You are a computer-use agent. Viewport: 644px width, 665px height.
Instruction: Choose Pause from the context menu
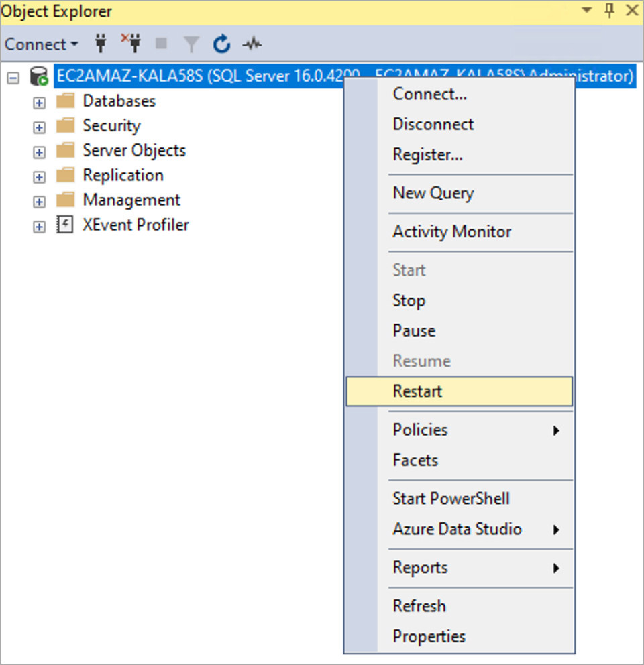pos(460,330)
